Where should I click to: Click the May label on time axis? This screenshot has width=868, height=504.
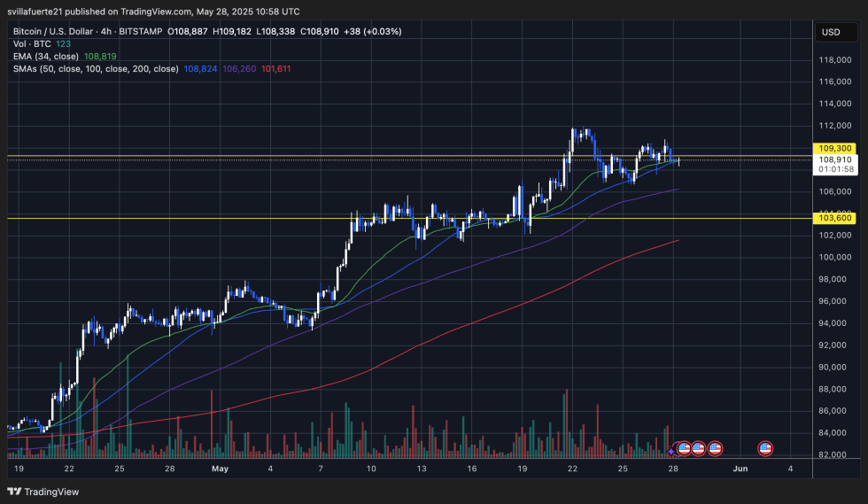[221, 468]
